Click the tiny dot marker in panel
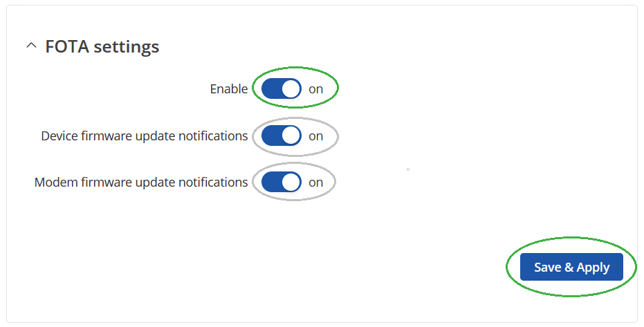The image size is (644, 327). [408, 169]
